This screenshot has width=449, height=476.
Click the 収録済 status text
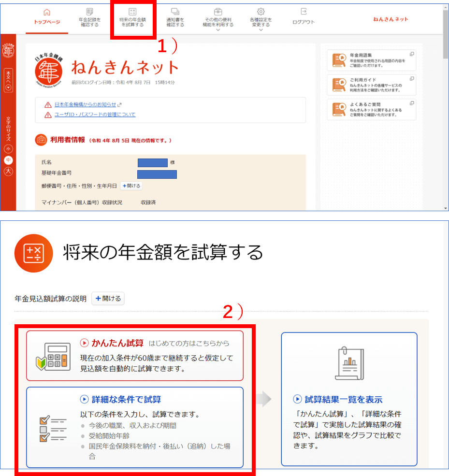(x=148, y=202)
